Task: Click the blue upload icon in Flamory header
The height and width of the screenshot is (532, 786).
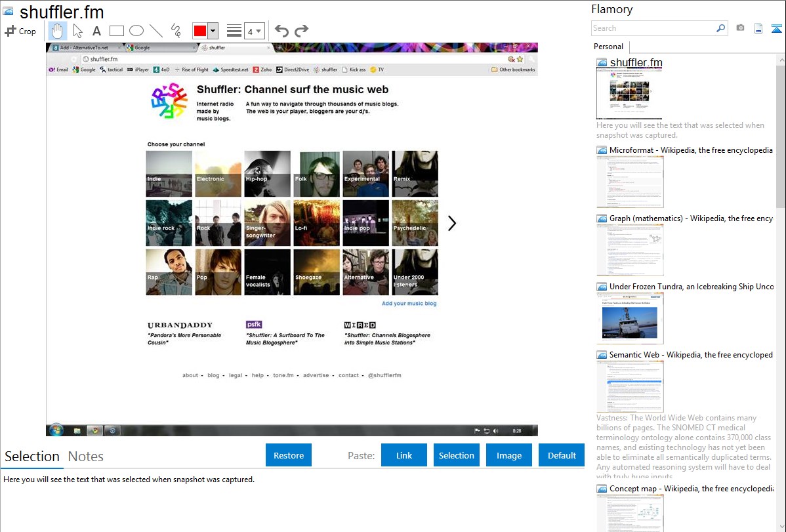Action: [776, 28]
